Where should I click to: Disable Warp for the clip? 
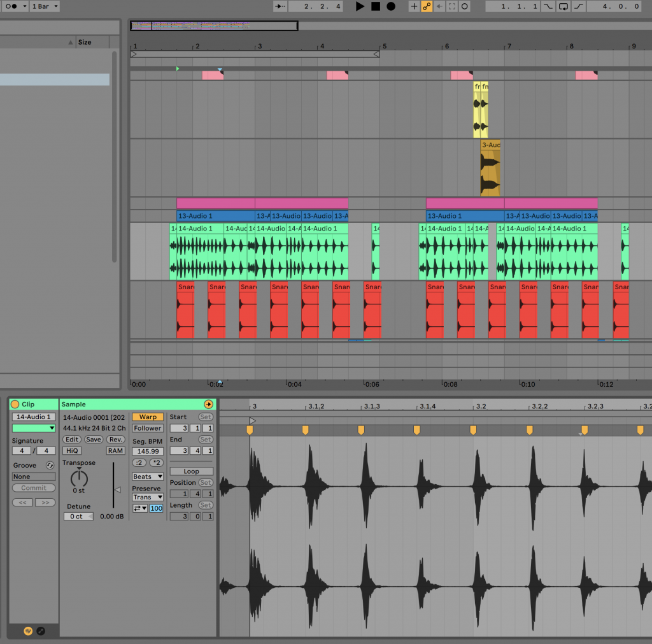(x=147, y=417)
